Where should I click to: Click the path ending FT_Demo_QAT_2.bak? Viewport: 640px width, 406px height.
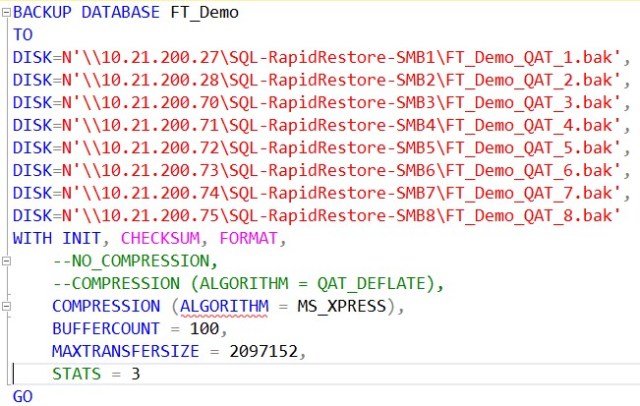coord(341,80)
